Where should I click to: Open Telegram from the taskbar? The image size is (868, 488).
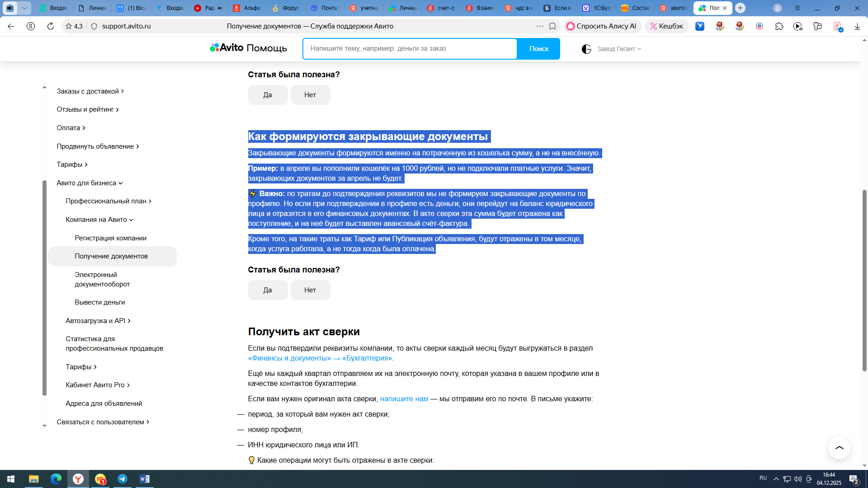click(123, 479)
